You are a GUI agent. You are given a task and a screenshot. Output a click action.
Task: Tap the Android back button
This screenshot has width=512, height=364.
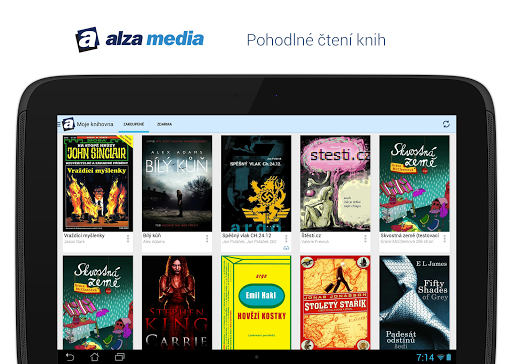pyautogui.click(x=70, y=357)
